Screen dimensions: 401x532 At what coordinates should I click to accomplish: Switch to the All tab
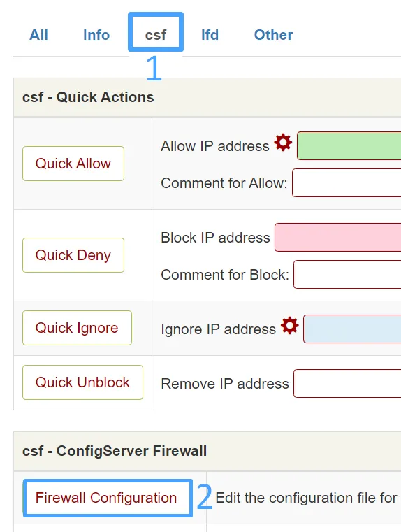click(x=38, y=35)
